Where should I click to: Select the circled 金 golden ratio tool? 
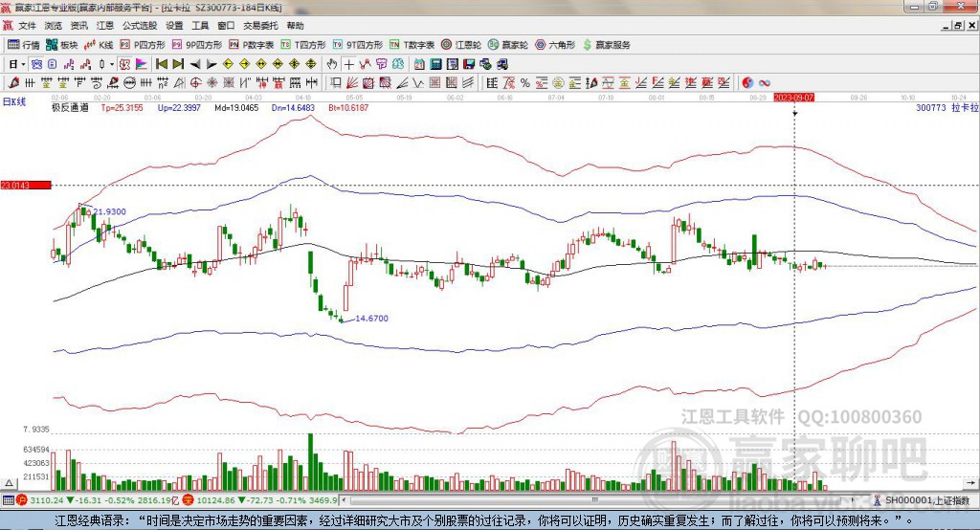pos(558,82)
